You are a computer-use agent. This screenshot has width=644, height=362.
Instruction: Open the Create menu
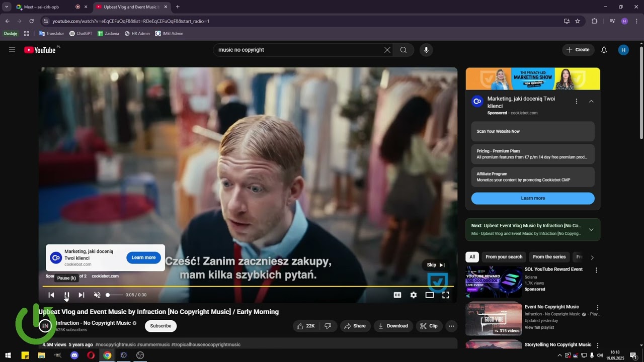[x=578, y=50]
